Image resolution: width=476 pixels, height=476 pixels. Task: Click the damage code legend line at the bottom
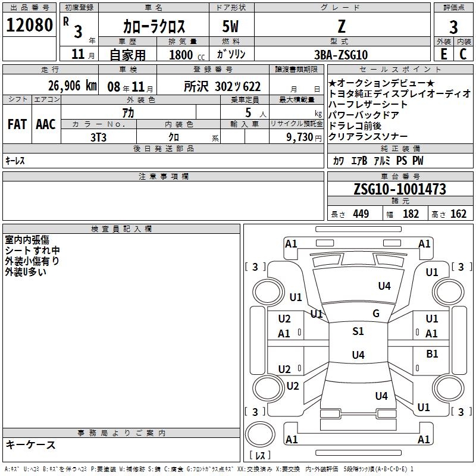209,469
